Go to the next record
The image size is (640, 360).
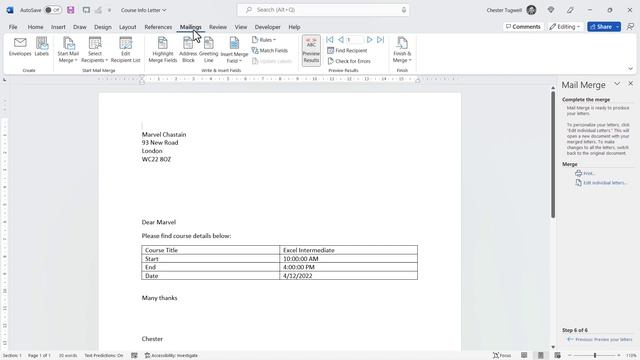[369, 40]
